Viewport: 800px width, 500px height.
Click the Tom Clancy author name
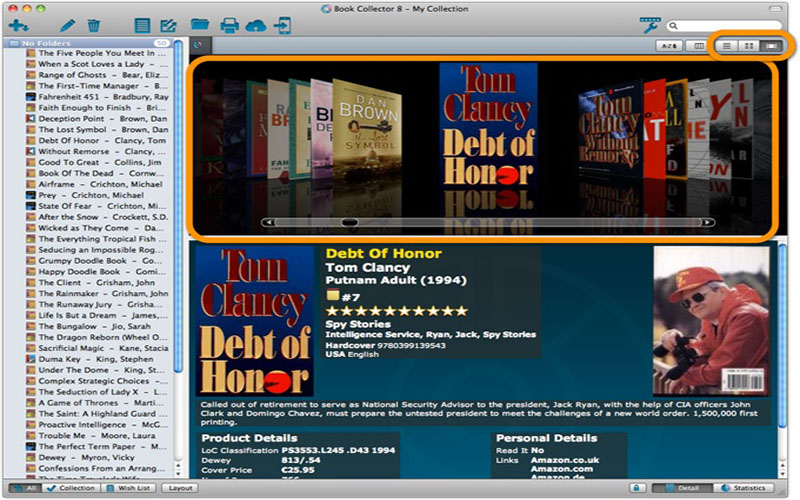click(x=368, y=267)
